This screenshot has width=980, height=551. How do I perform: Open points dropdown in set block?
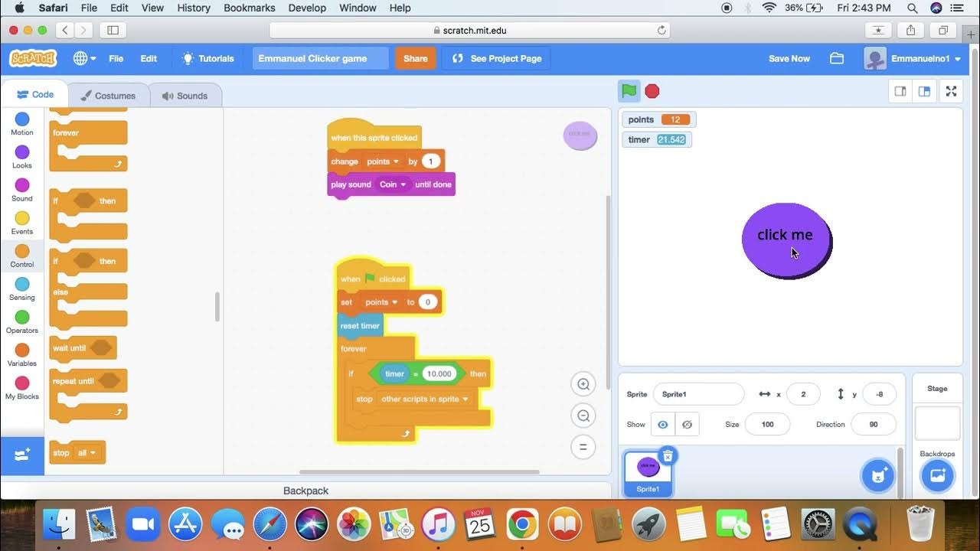pos(381,302)
